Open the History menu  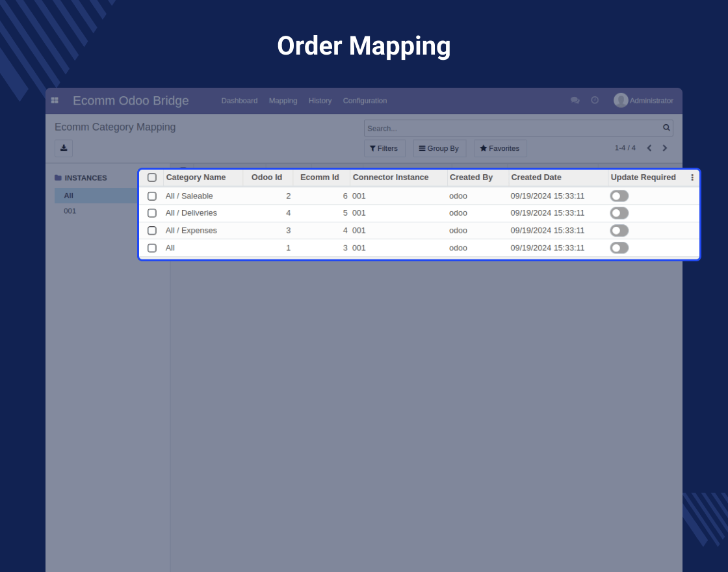[x=320, y=101]
